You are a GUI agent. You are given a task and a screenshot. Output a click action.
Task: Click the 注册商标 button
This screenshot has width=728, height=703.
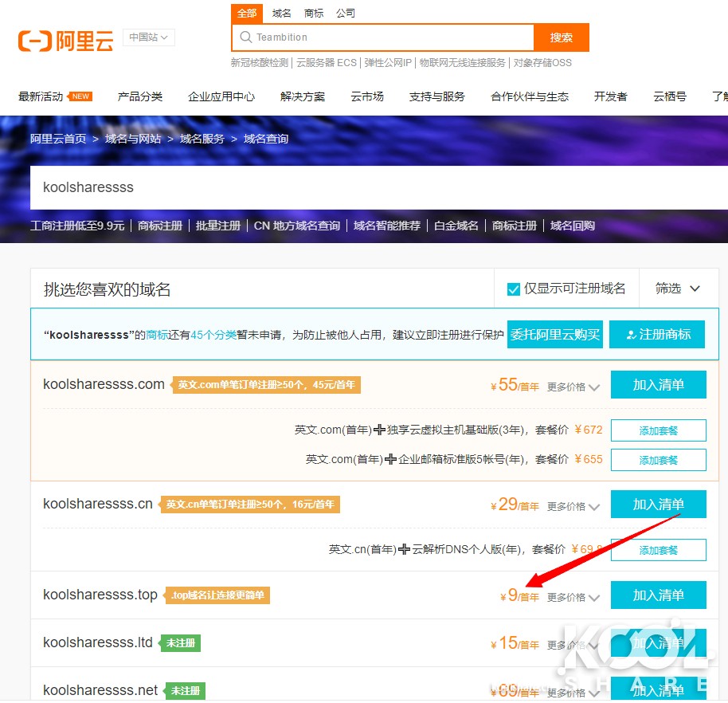657,334
